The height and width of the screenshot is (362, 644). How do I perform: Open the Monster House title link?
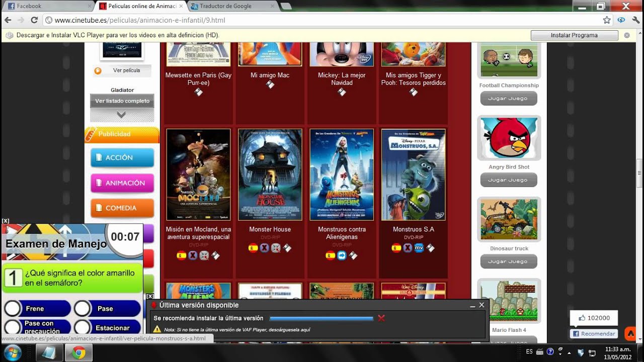(270, 229)
